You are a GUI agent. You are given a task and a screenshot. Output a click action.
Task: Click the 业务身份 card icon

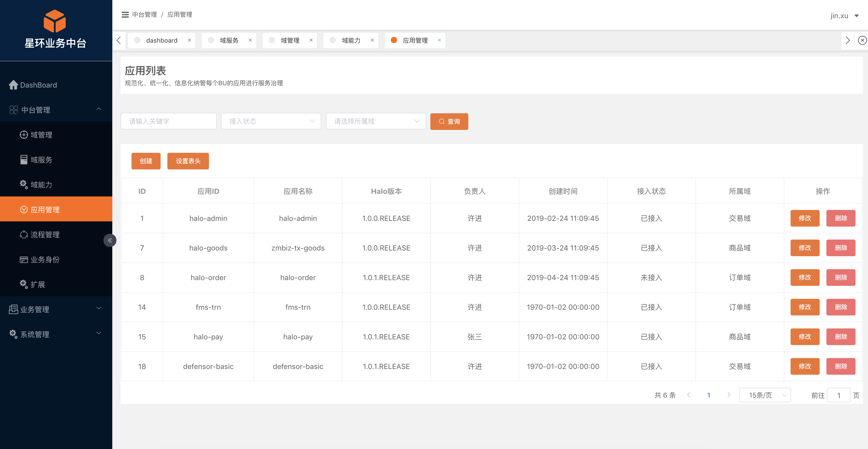(x=24, y=259)
